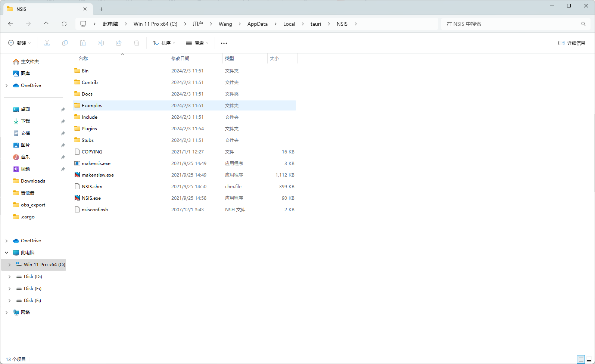Click the Rename icon in toolbar

[101, 43]
